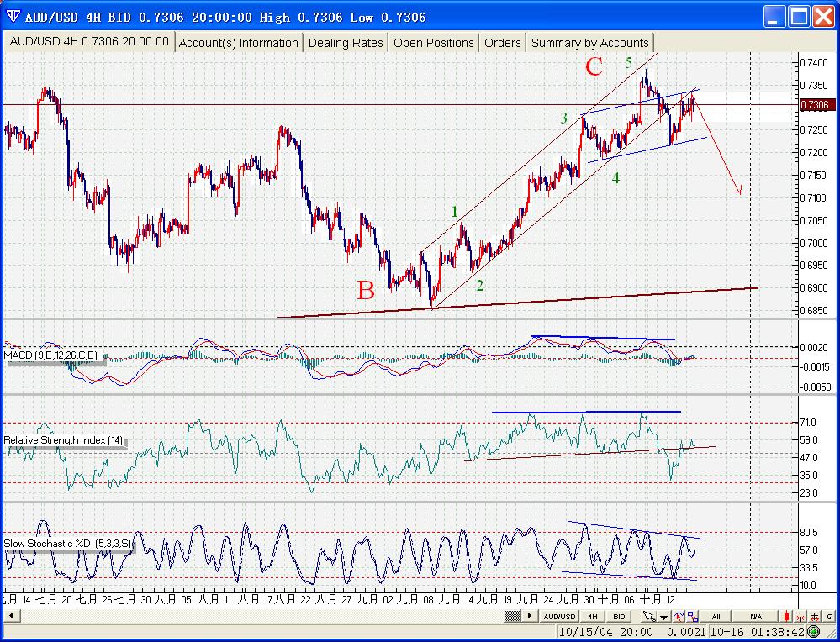840x642 pixels.
Task: Click the Slow Stochastic %D label
Action: (x=67, y=544)
